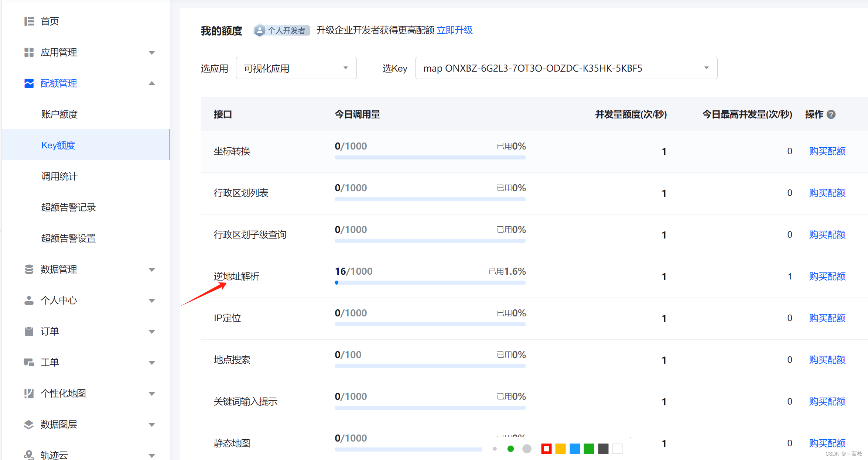868x460 pixels.
Task: Expand the 工单 menu arrow
Action: (x=152, y=363)
